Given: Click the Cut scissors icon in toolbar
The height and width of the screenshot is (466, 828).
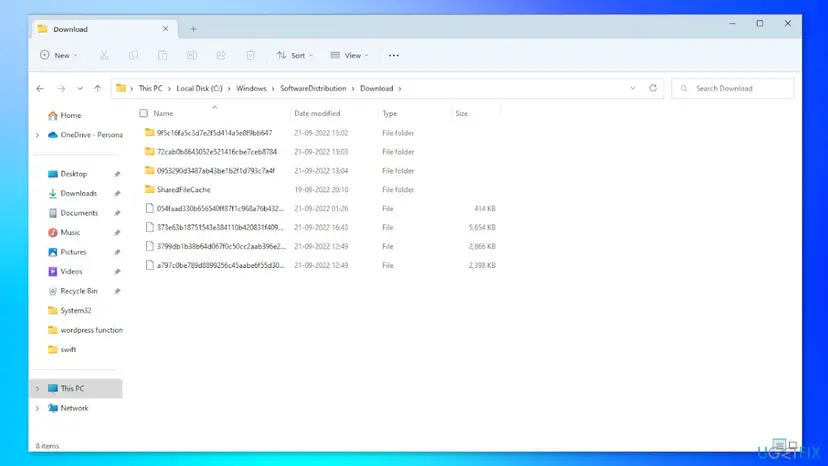Looking at the screenshot, I should coord(104,55).
